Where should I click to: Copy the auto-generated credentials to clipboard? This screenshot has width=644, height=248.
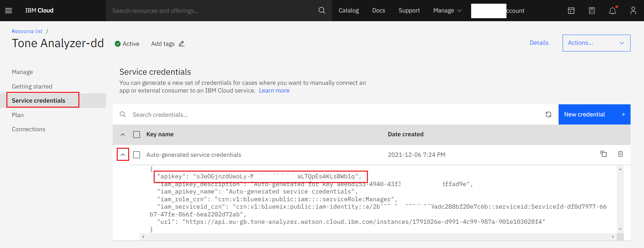[x=604, y=154]
